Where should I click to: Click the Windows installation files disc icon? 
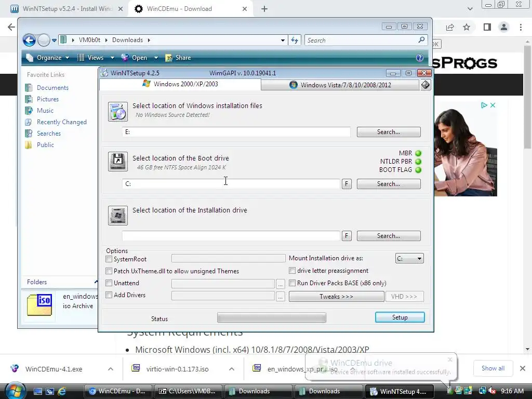tap(118, 112)
